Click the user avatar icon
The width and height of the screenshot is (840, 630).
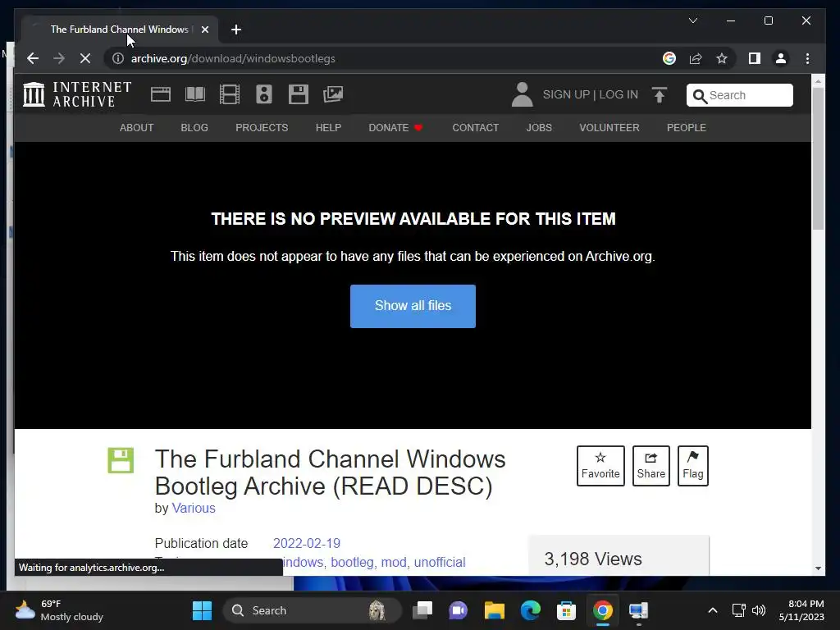coord(522,94)
